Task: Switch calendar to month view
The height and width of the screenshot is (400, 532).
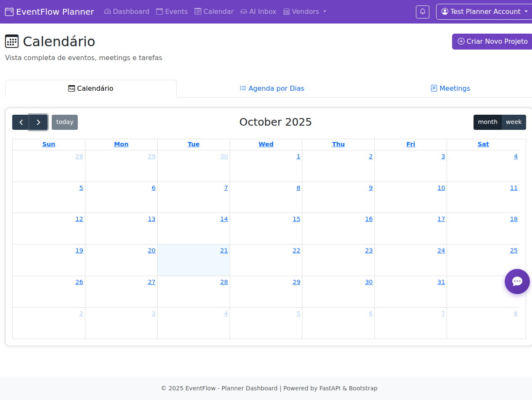Action: pos(487,122)
